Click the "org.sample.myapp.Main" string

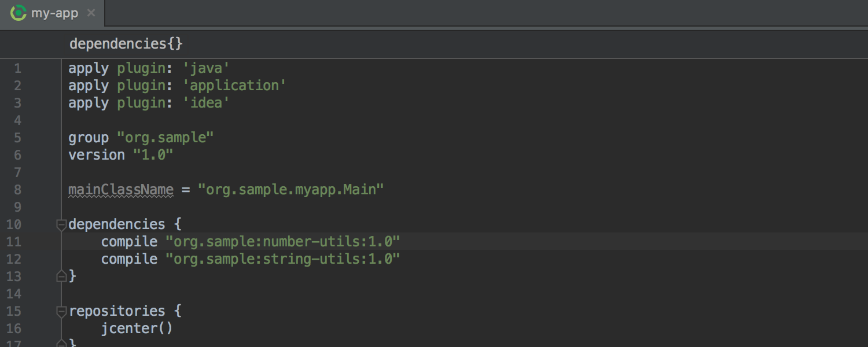(291, 190)
